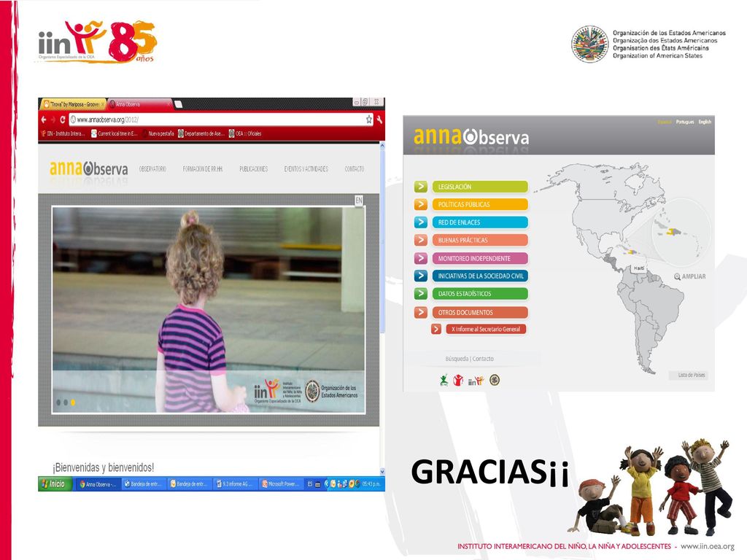
Task: Open INICIATIVAS DE LA SOCIEDAD CIVIL button
Action: 480,276
